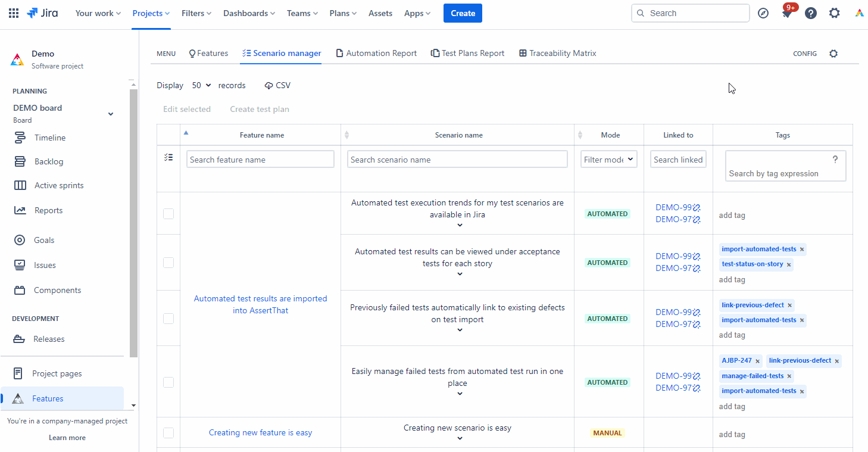Open the Jira app switcher grid
The height and width of the screenshot is (452, 868).
13,13
